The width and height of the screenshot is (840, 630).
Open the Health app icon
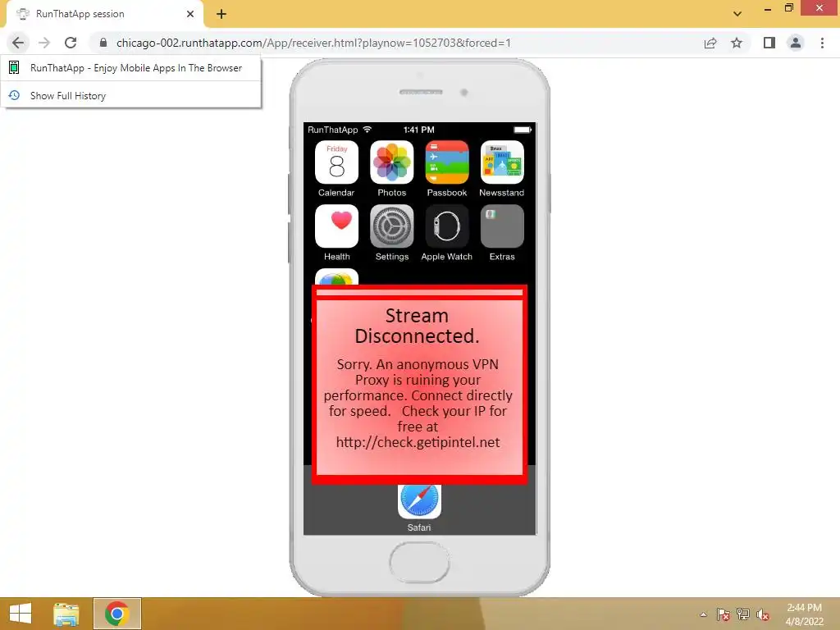pos(336,226)
